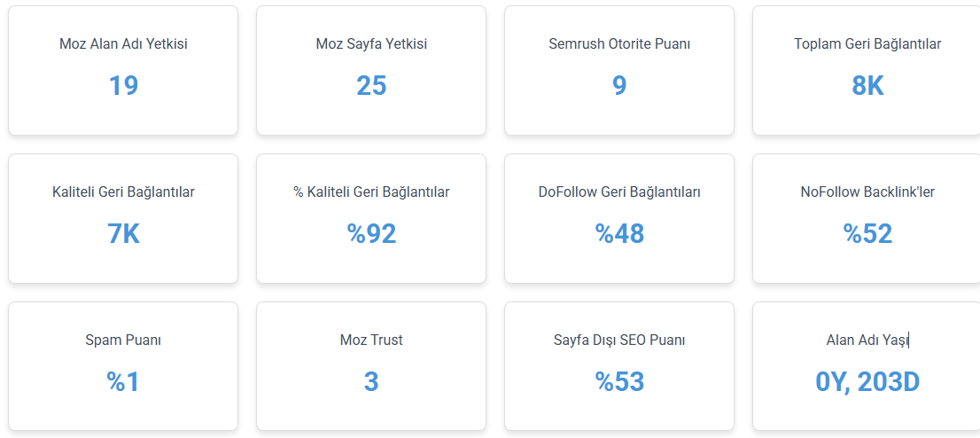Click the Moz Trust label text
Viewport: 980px width, 438px height.
point(371,340)
